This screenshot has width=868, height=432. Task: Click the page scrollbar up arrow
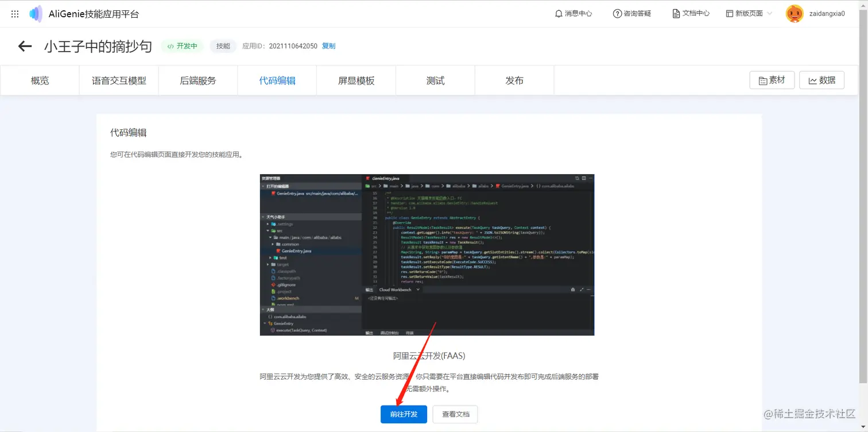tap(863, 5)
